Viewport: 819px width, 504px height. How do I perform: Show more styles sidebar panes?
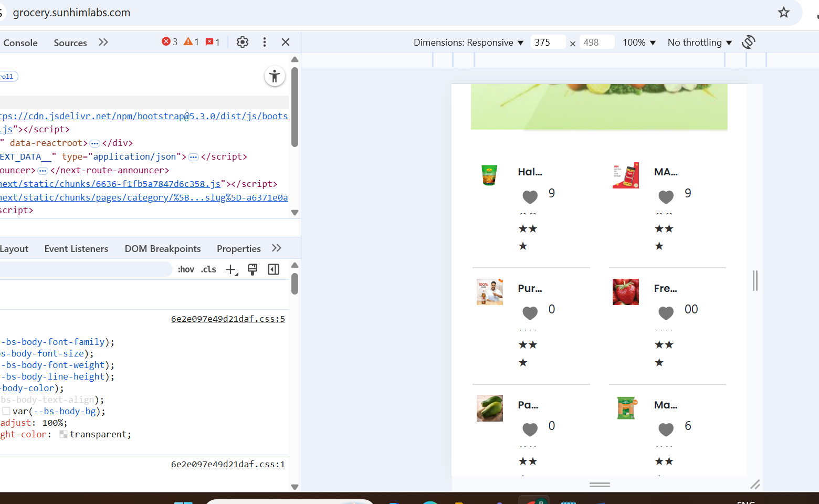(x=277, y=248)
